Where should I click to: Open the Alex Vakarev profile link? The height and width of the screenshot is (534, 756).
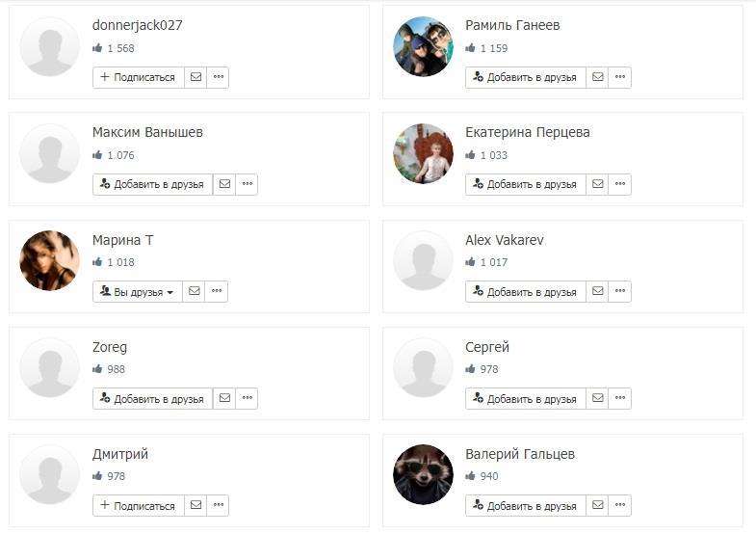pyautogui.click(x=504, y=239)
